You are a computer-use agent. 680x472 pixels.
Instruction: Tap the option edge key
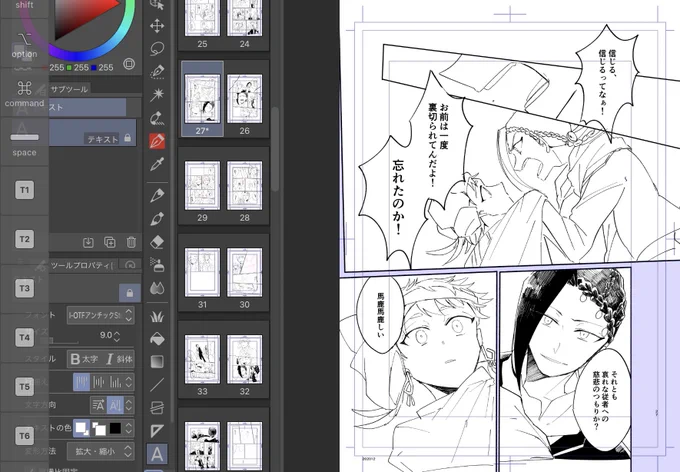click(x=24, y=44)
